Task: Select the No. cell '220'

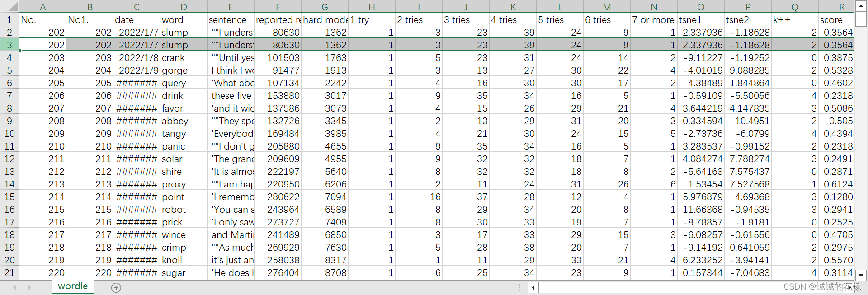Action: coord(43,272)
